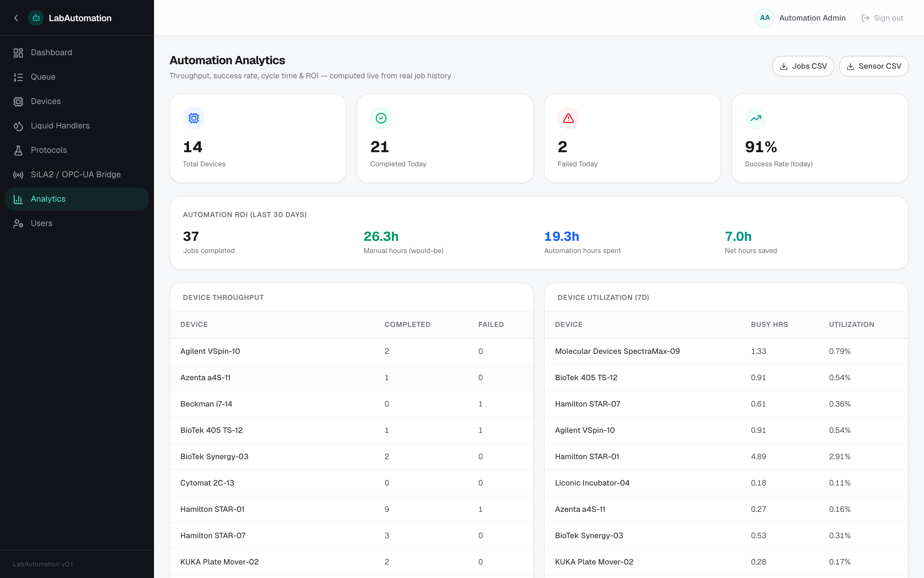Click the Protocols flask icon
924x578 pixels.
(x=18, y=150)
